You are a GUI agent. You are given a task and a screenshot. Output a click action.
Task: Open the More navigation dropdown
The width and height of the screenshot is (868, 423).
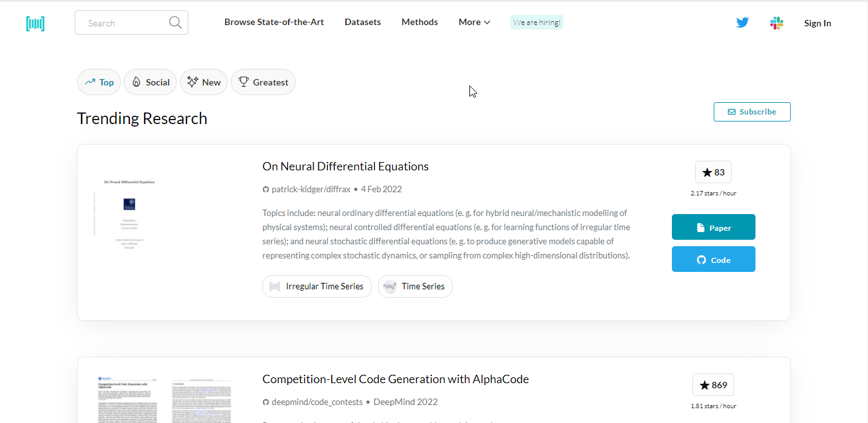(474, 21)
